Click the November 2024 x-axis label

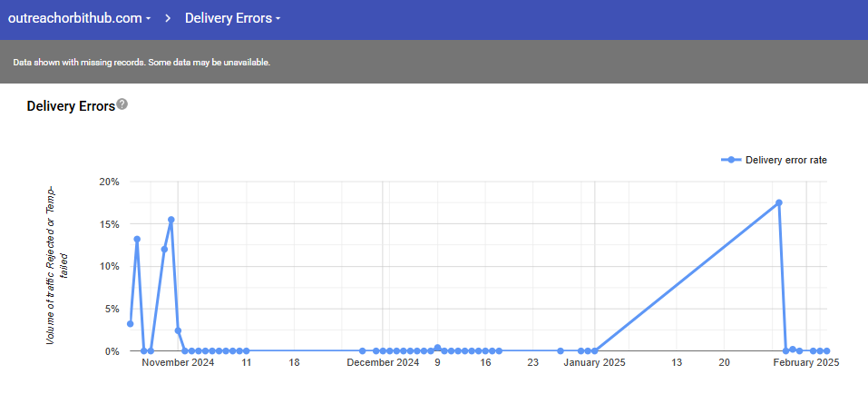click(x=179, y=363)
